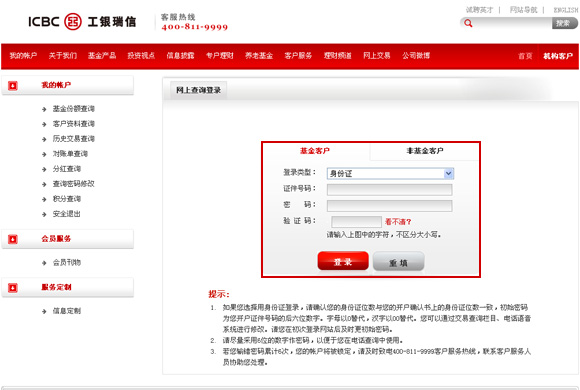Open 查询密码修改 in the sidebar
Screen dimensions: 580x390
[x=74, y=184]
